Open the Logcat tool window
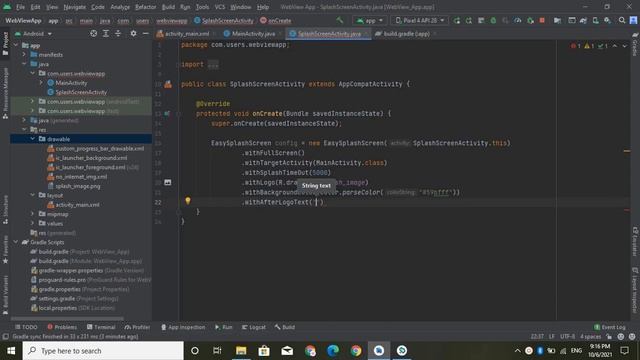640x360 pixels. pos(253,327)
